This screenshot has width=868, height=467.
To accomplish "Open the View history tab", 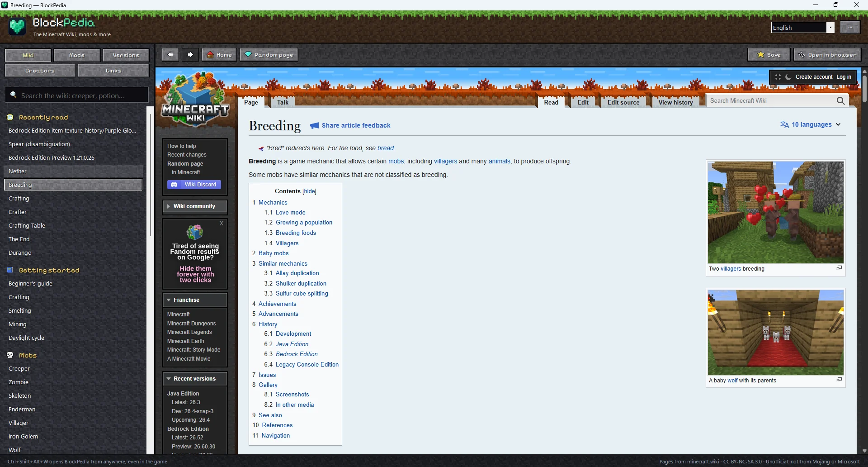I will (675, 102).
